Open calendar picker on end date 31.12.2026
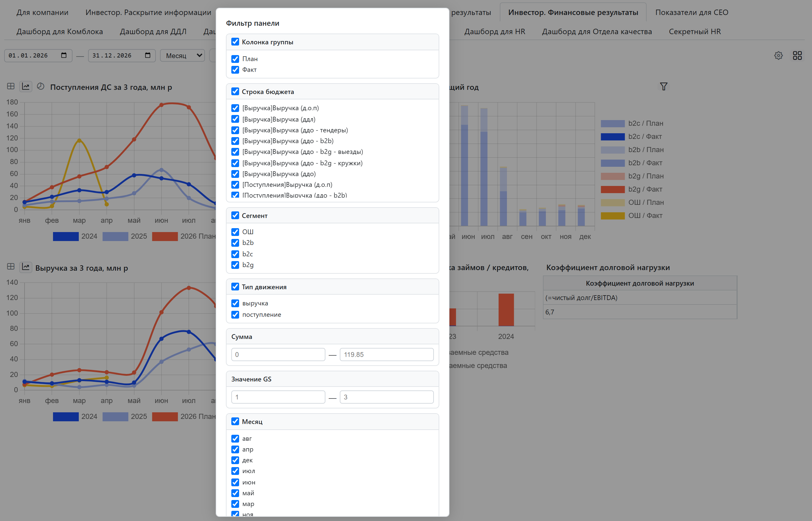The height and width of the screenshot is (521, 812). (x=148, y=55)
